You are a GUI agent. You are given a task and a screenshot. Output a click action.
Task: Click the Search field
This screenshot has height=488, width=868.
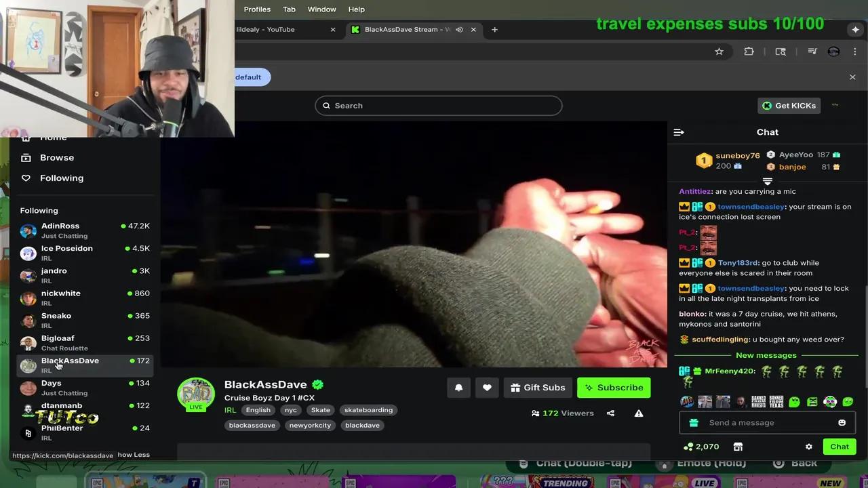coord(438,106)
